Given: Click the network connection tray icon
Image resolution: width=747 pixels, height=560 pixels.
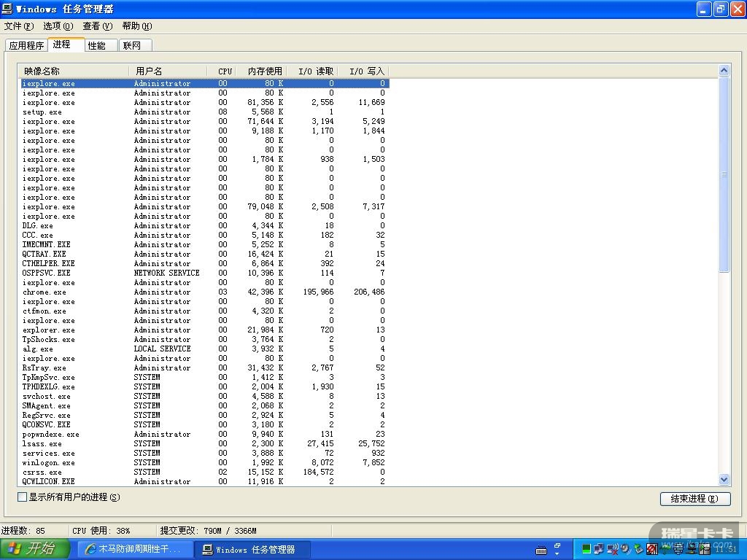Looking at the screenshot, I should pyautogui.click(x=599, y=549).
